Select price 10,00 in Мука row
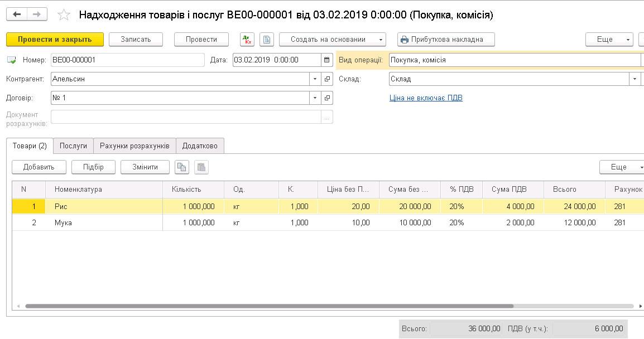This screenshot has height=339, width=644. [x=348, y=222]
